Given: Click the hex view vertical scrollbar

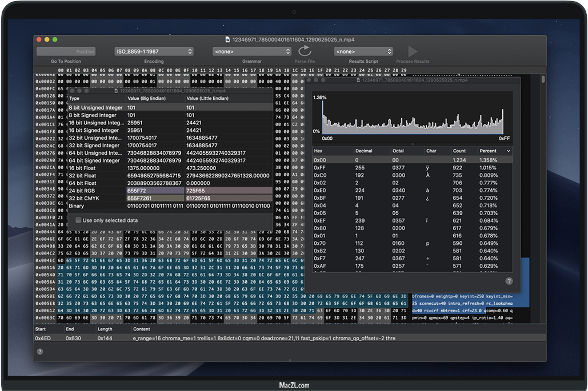Looking at the screenshot, I should (x=543, y=80).
